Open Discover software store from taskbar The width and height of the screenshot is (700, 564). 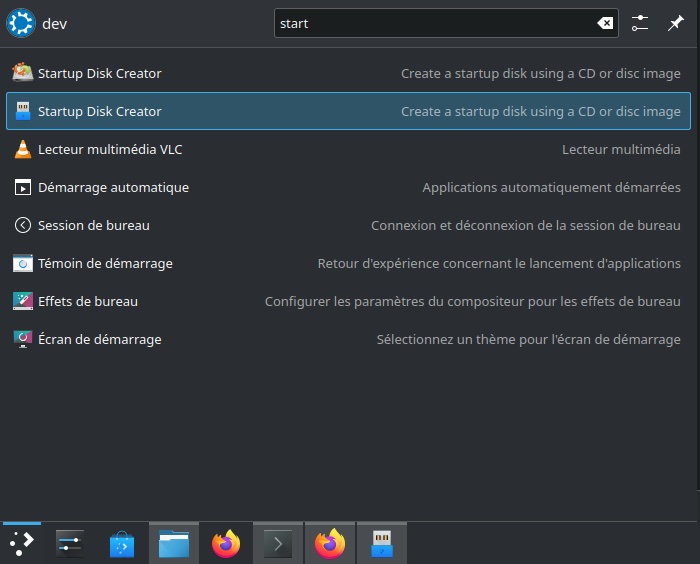pyautogui.click(x=122, y=544)
